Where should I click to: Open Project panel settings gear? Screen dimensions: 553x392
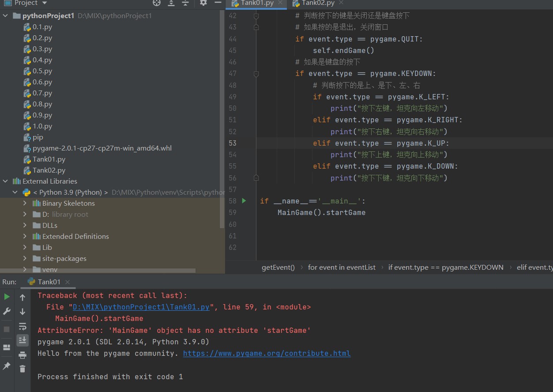pos(203,3)
